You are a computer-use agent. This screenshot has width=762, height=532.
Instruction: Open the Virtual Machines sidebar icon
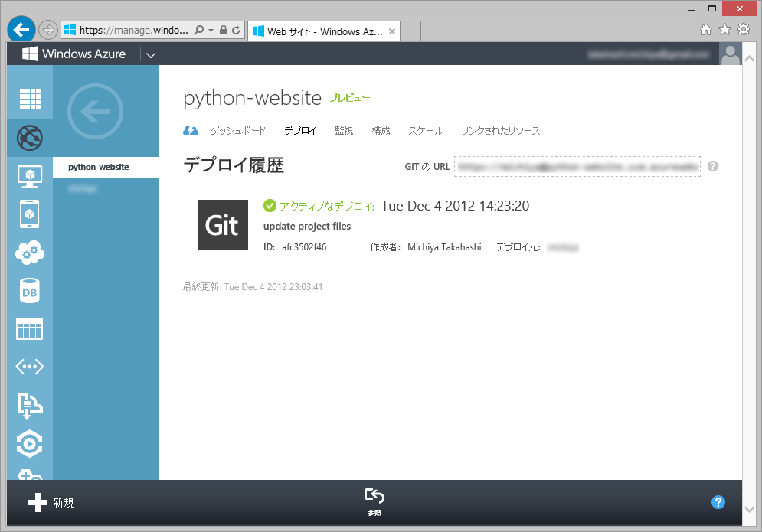tap(30, 176)
